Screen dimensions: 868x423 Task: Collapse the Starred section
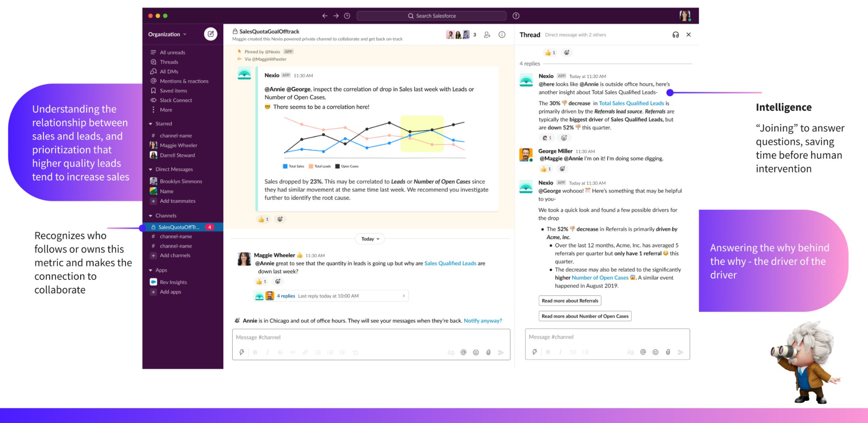click(x=150, y=124)
